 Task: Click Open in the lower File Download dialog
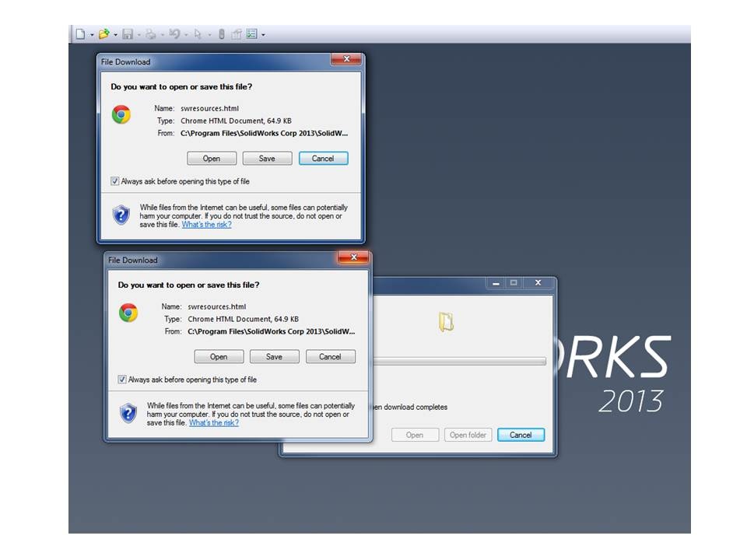pos(219,356)
